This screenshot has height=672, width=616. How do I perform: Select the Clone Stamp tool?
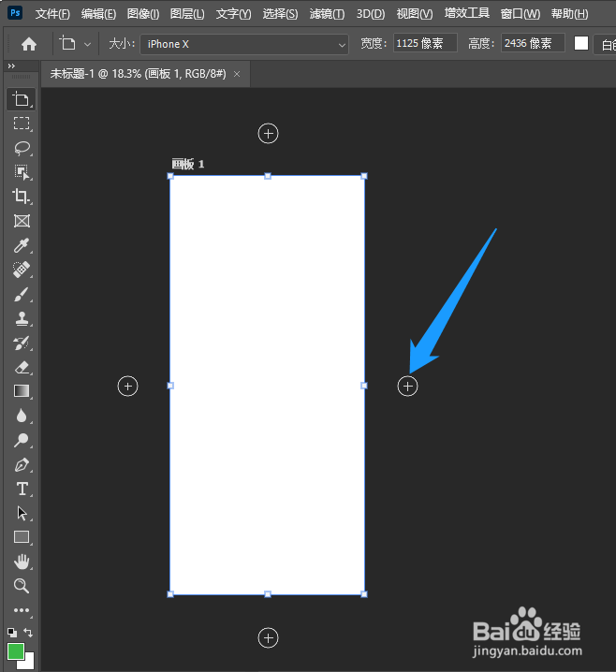(21, 318)
